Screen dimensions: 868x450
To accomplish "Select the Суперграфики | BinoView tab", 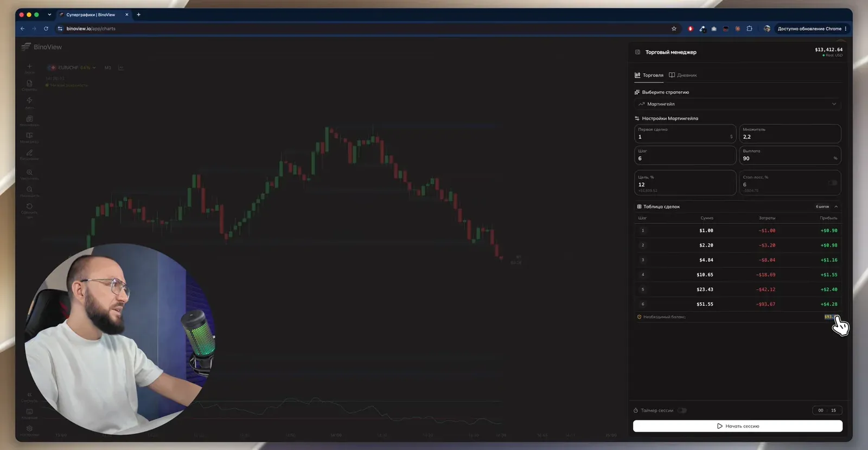I will point(94,15).
